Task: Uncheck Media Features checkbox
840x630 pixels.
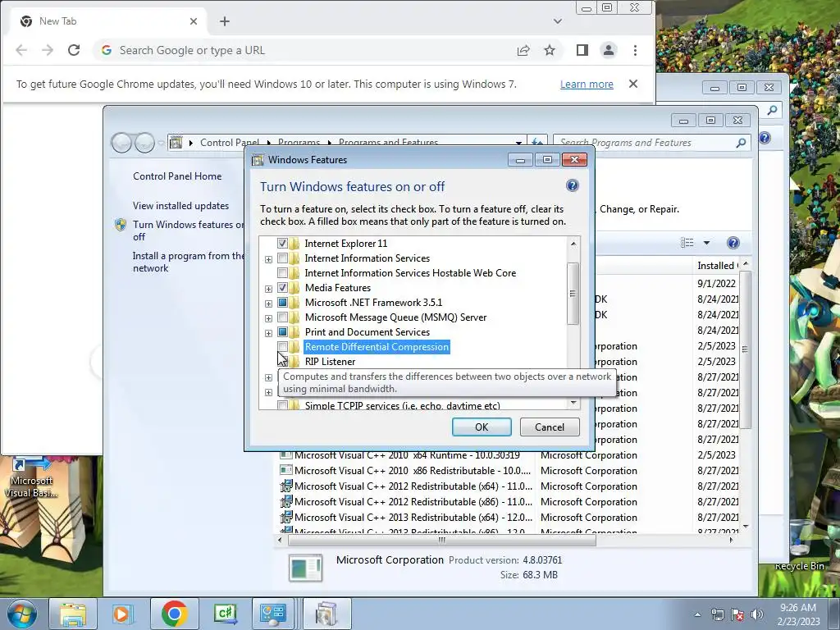Action: point(282,288)
